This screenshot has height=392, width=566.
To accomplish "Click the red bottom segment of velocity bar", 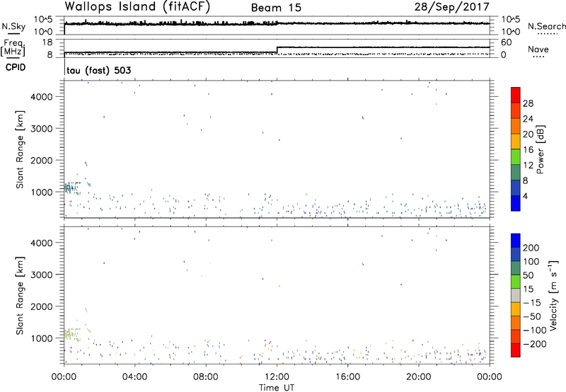I will [516, 350].
